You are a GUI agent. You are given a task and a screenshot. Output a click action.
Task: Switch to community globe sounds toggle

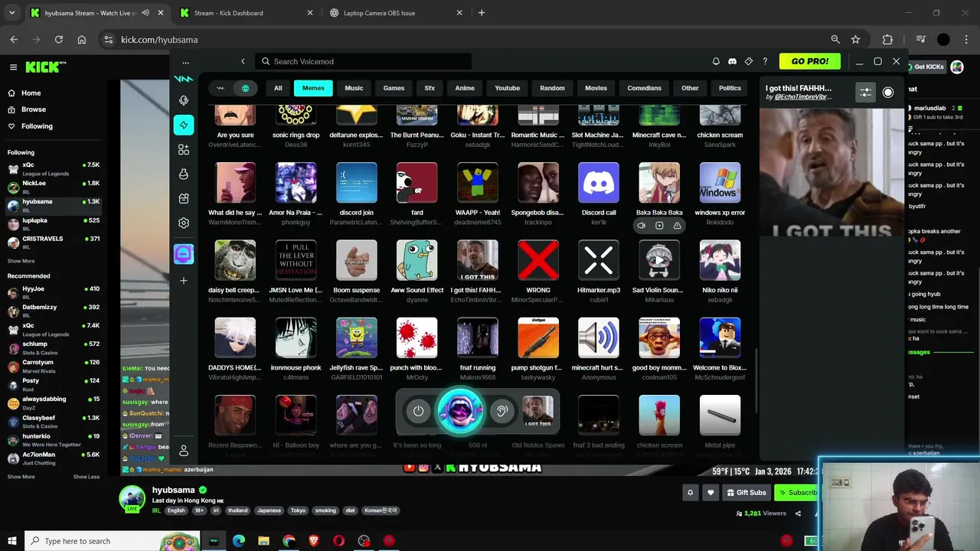pyautogui.click(x=245, y=88)
